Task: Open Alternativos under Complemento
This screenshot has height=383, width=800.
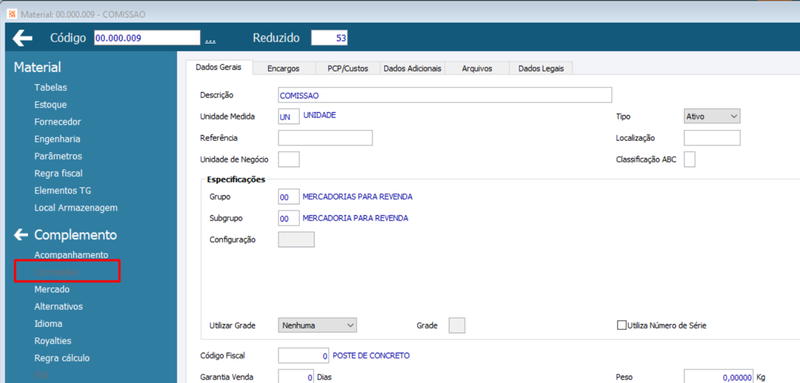Action: pyautogui.click(x=58, y=307)
